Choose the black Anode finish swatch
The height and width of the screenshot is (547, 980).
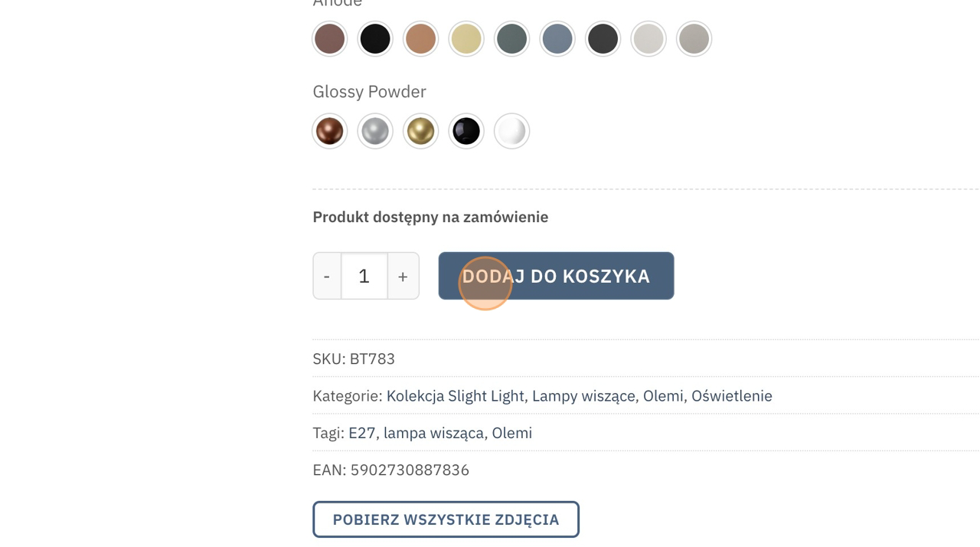tap(375, 39)
